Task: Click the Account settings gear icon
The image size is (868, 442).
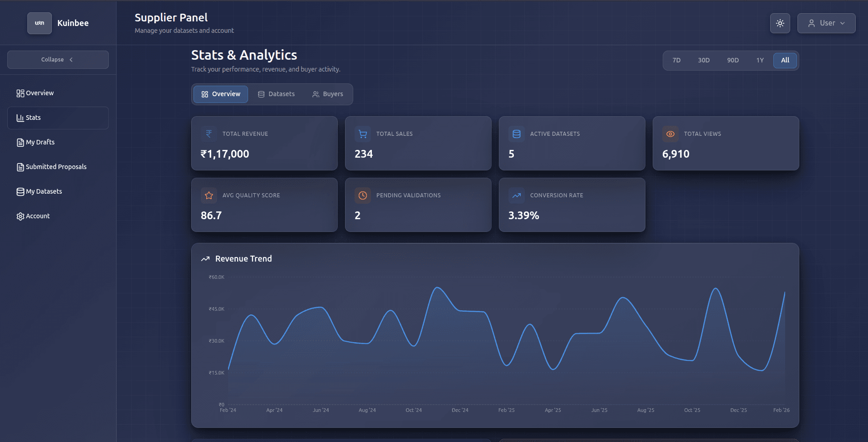Action: (x=20, y=216)
